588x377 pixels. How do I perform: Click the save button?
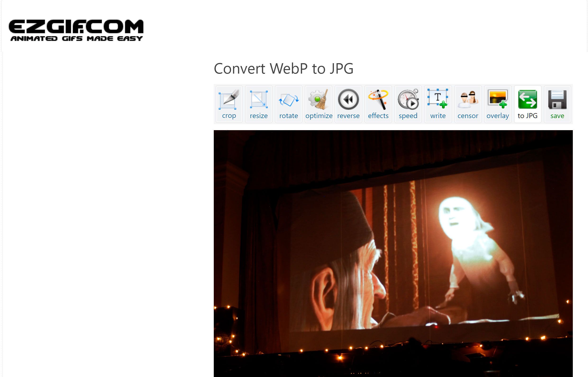coord(557,104)
